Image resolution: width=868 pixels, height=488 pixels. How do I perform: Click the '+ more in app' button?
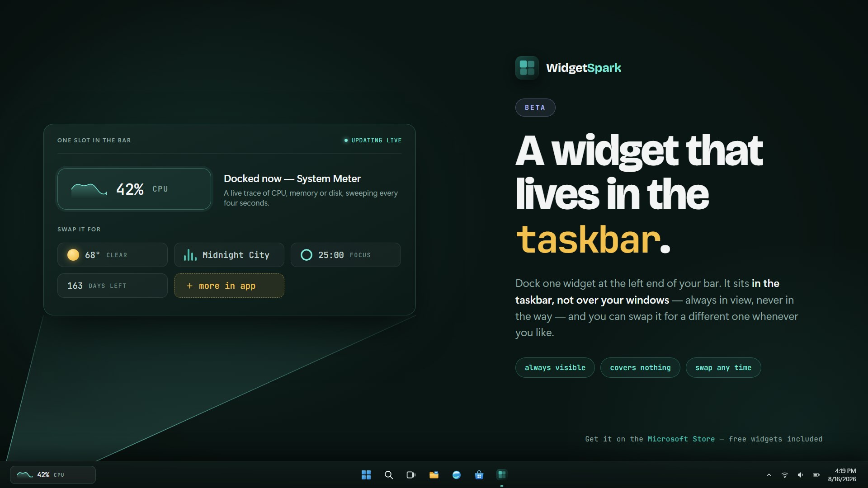pyautogui.click(x=229, y=286)
